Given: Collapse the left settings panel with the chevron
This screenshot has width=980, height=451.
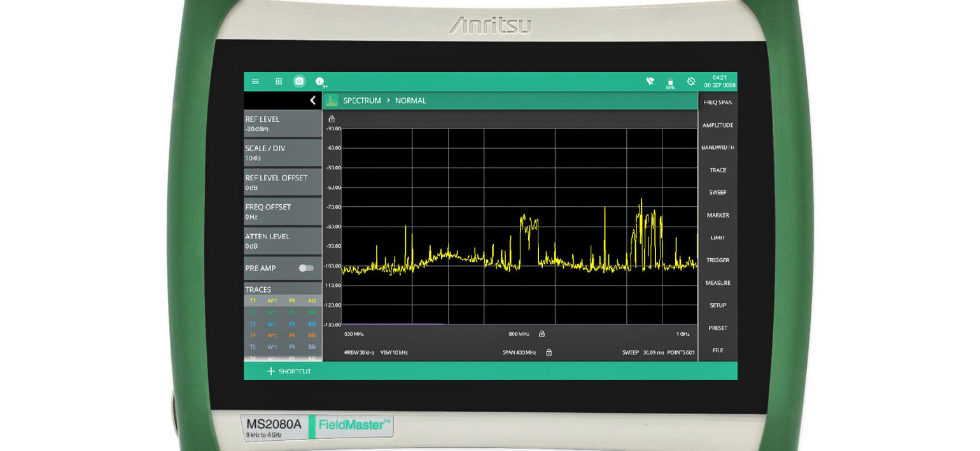Looking at the screenshot, I should point(312,100).
